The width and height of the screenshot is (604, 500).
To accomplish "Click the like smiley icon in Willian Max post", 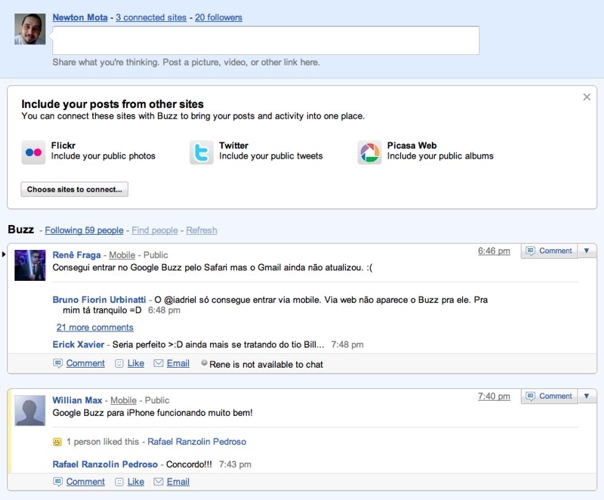I will [57, 442].
